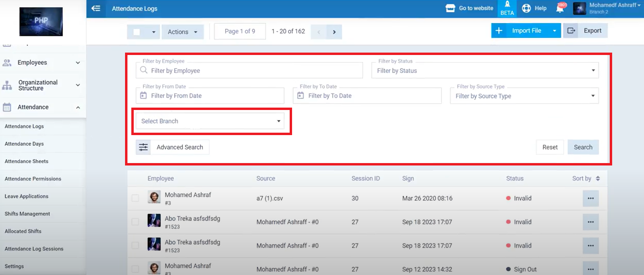Select Shifts Management from sidebar

[27, 214]
